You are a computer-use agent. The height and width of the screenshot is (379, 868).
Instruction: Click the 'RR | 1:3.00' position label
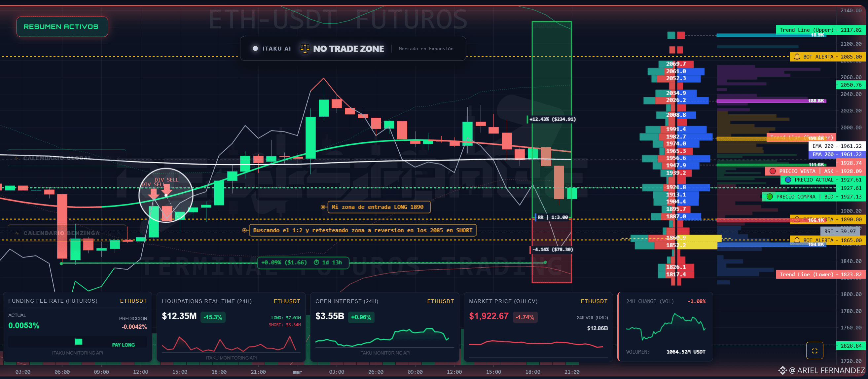point(552,217)
